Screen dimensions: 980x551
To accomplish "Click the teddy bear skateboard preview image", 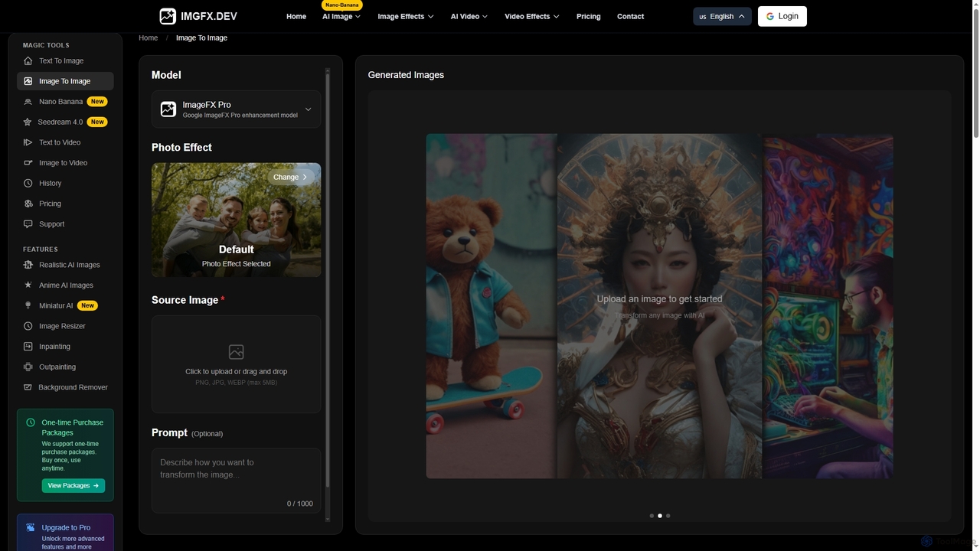I will pos(492,306).
